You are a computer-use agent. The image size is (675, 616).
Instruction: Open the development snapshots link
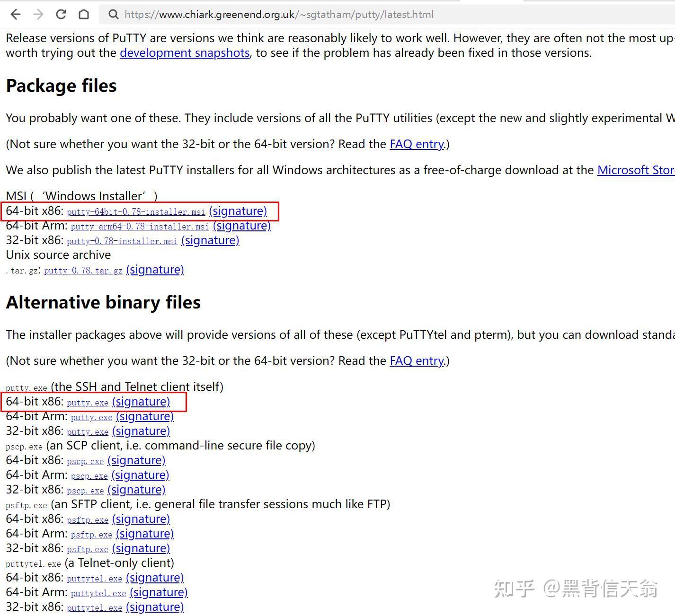(x=185, y=53)
